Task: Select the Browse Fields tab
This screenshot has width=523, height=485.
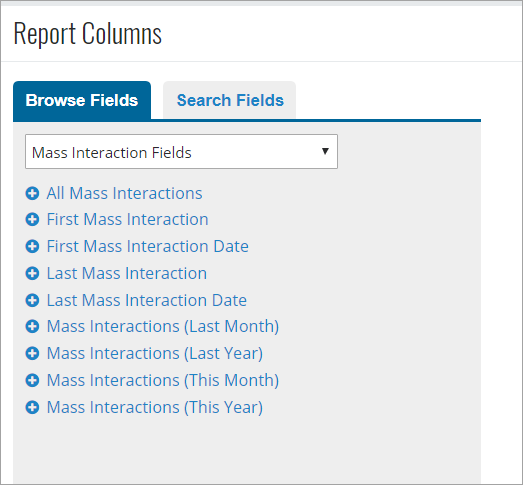Action: coord(82,100)
